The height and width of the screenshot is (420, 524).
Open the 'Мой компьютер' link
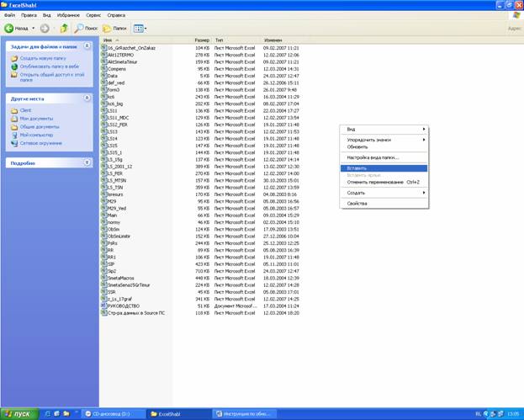[x=36, y=135]
